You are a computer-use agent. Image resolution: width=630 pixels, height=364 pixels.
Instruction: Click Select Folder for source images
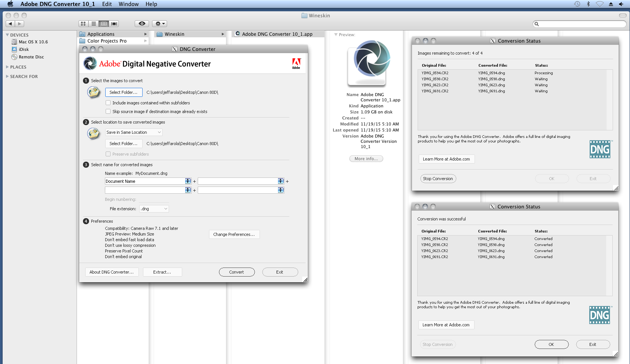tap(124, 92)
